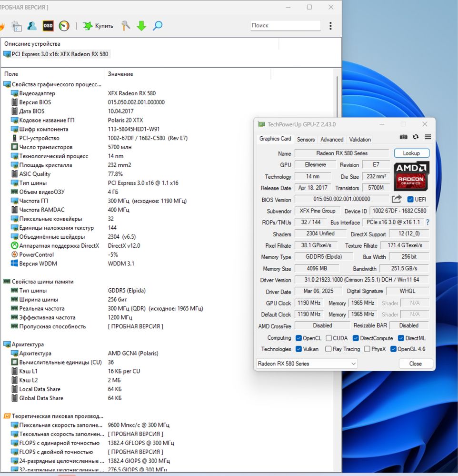
Task: Toggle the Vulkan checkbox
Action: pos(299,349)
